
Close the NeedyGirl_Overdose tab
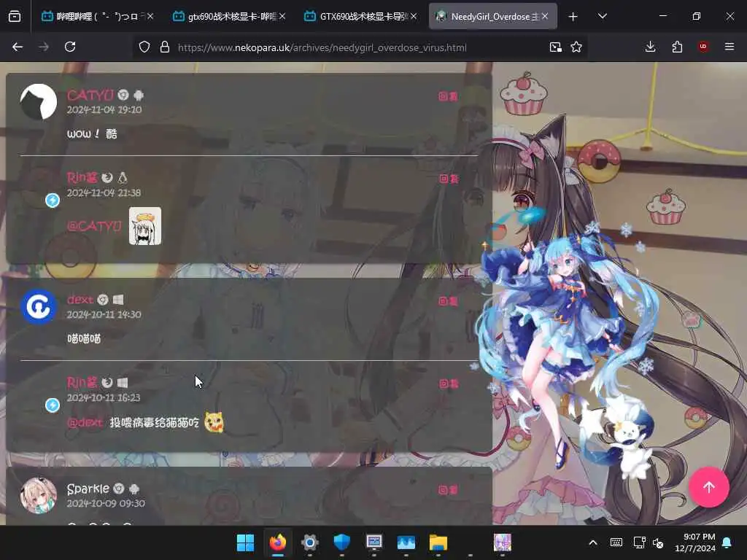(x=545, y=17)
